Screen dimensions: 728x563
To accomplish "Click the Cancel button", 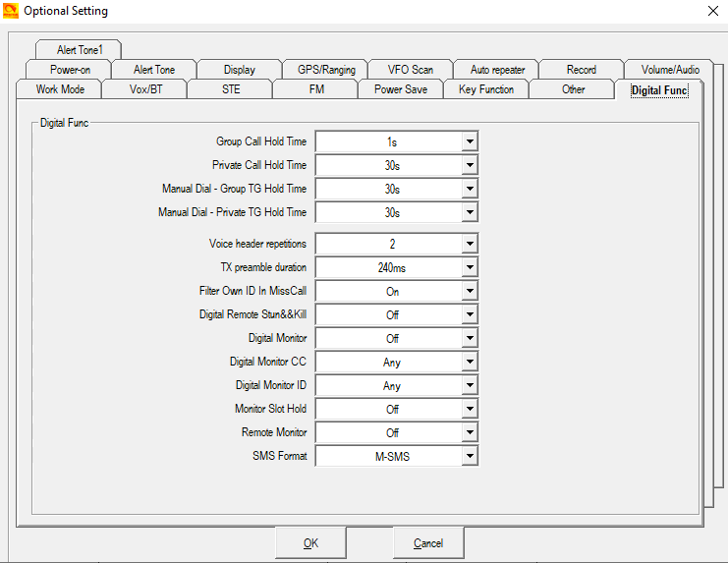I will point(428,543).
